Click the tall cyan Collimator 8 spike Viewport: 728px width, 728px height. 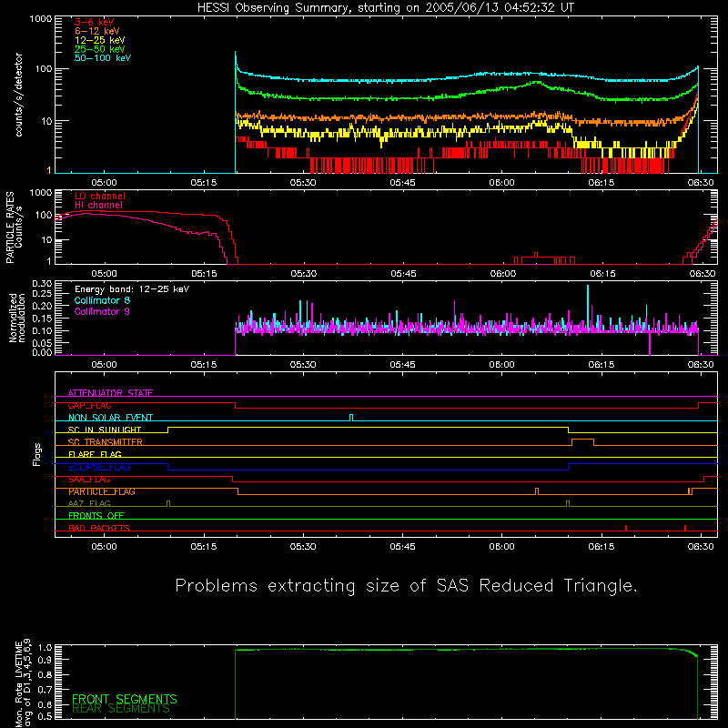coord(588,307)
